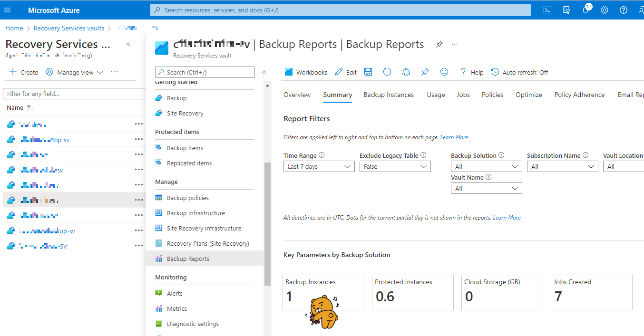Edit the workbook with the pencil button
Image resolution: width=644 pixels, height=336 pixels.
coord(346,72)
